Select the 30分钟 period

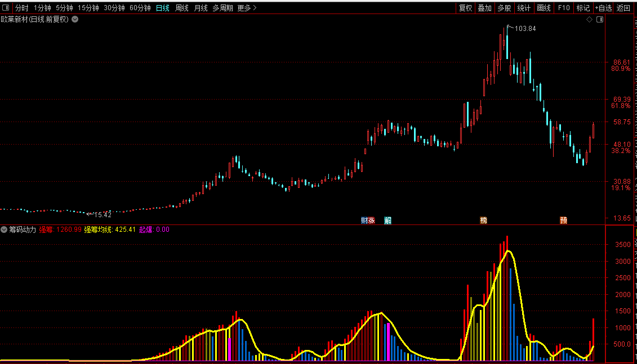(x=114, y=8)
